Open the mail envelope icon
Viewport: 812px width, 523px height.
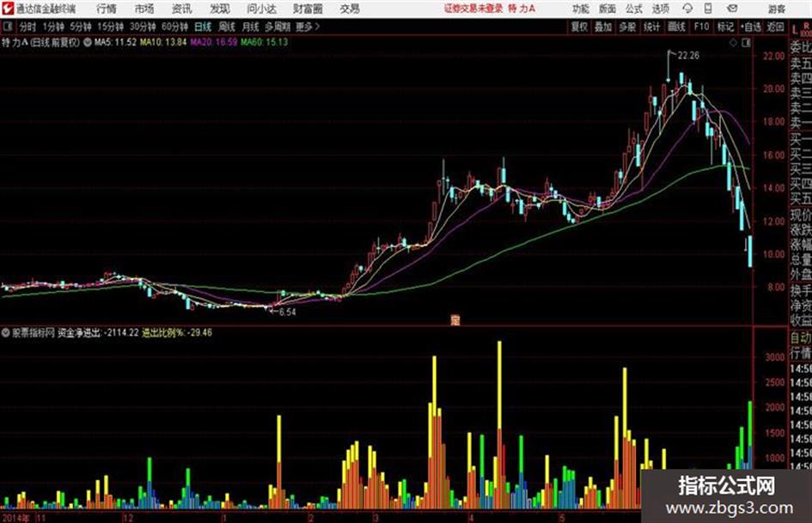(732, 9)
